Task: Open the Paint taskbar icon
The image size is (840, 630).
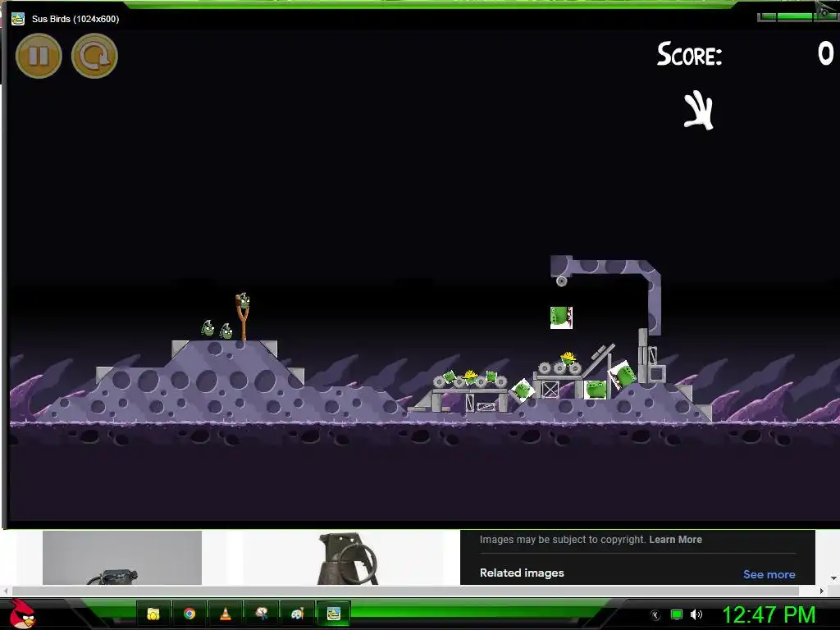Action: click(297, 614)
